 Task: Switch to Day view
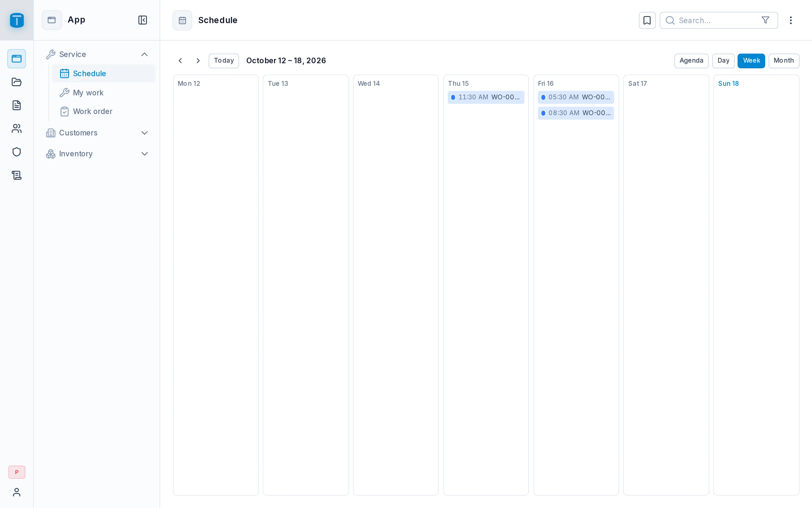(x=723, y=61)
